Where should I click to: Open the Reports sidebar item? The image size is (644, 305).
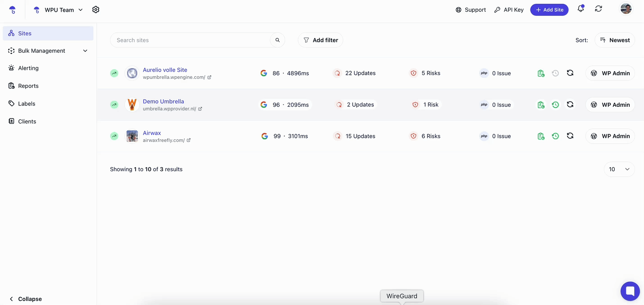coord(28,86)
